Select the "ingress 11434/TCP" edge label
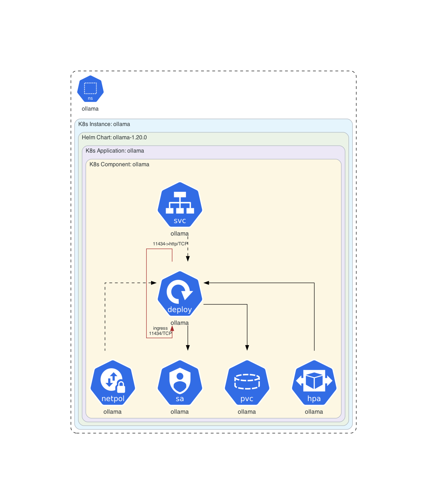 click(161, 331)
